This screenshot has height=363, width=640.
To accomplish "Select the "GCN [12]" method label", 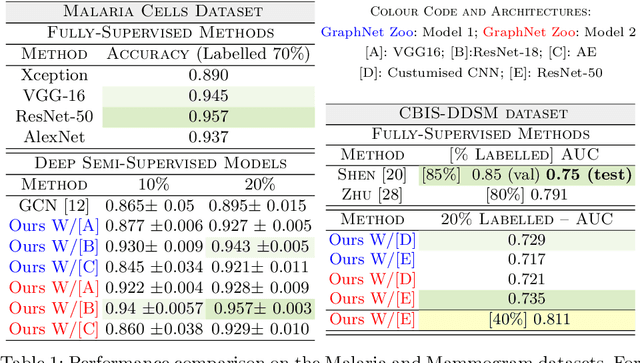I will click(x=53, y=205).
